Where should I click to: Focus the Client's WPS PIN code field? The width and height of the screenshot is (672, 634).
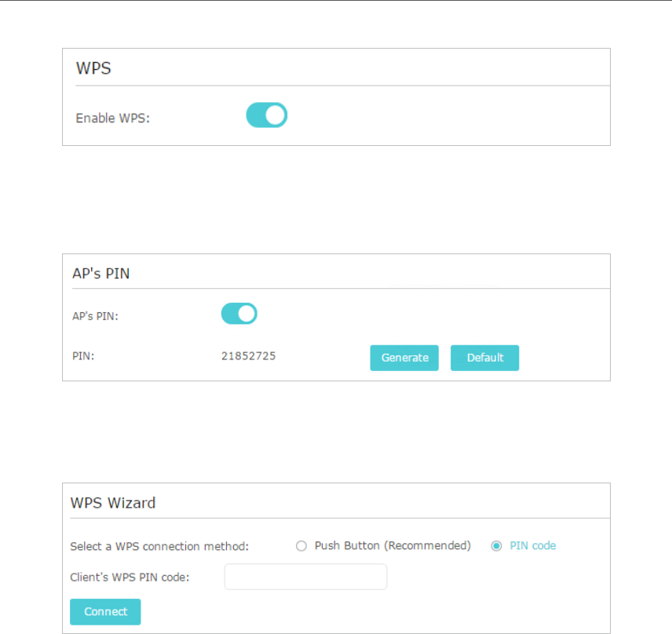point(305,577)
